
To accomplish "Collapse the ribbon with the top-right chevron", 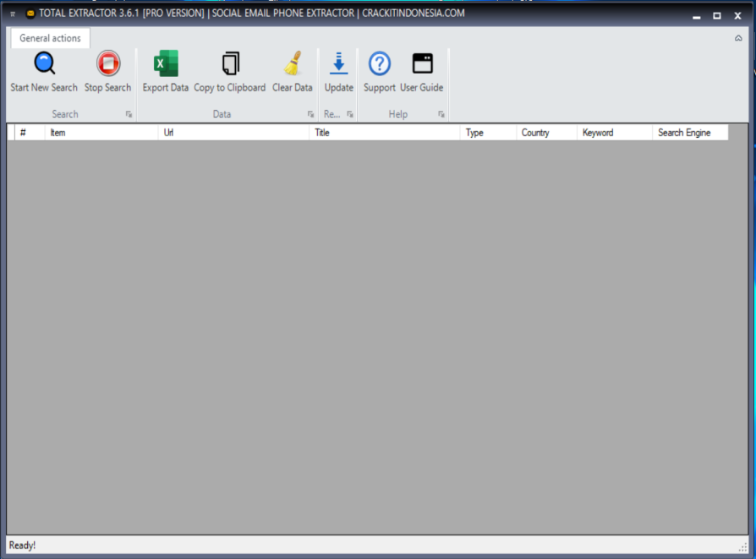I will coord(738,38).
